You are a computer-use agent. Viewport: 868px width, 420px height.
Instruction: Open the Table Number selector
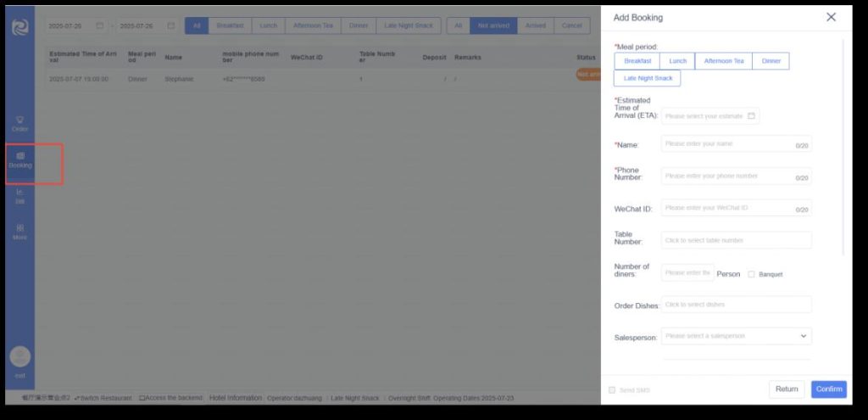coord(736,240)
